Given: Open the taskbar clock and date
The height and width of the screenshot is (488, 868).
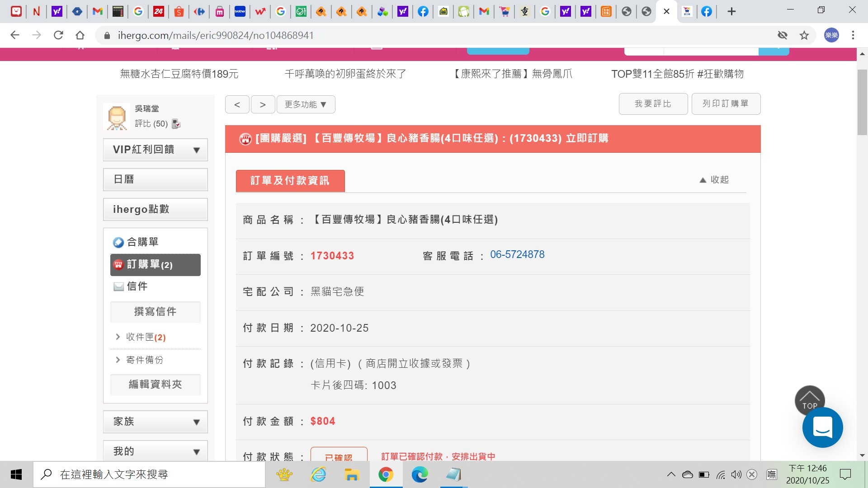Looking at the screenshot, I should click(807, 474).
